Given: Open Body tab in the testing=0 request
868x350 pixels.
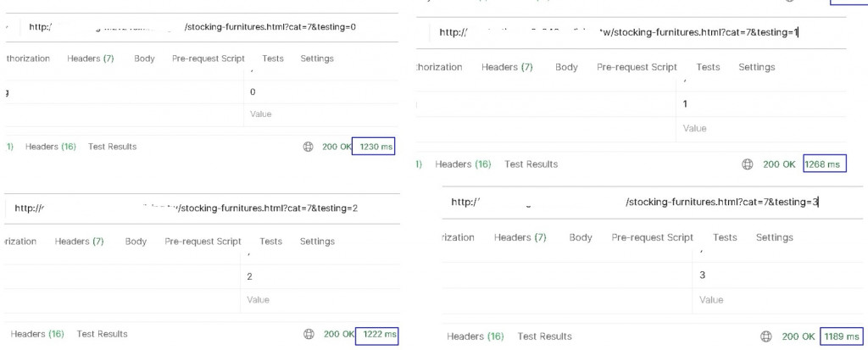Looking at the screenshot, I should coord(144,58).
